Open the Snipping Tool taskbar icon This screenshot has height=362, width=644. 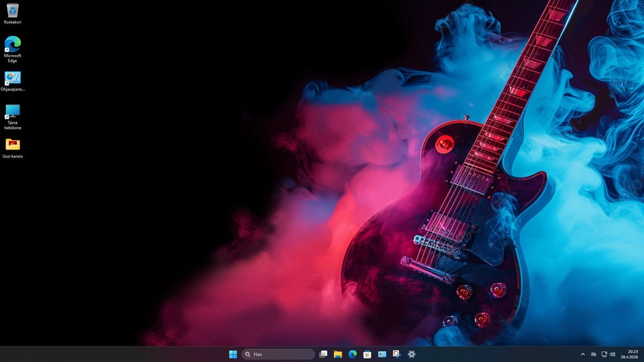coord(396,354)
